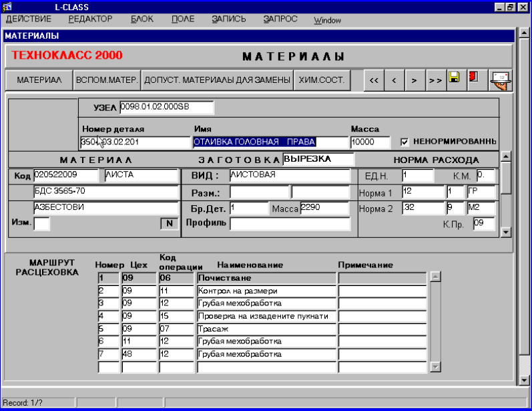The image size is (532, 411).
Task: Click the ЗАГОТОВКА field ВЫРЕЗКА
Action: 318,159
